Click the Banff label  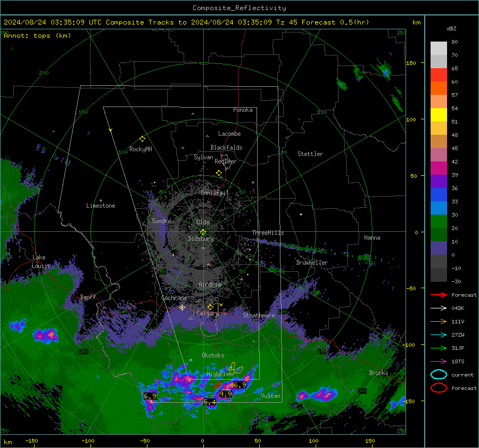pos(88,297)
